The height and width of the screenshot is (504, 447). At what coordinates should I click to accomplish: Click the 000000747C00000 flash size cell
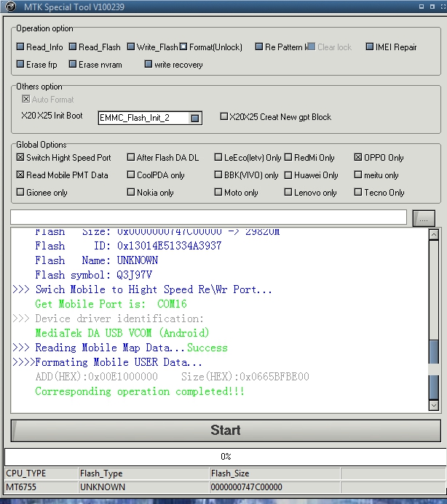(x=275, y=487)
